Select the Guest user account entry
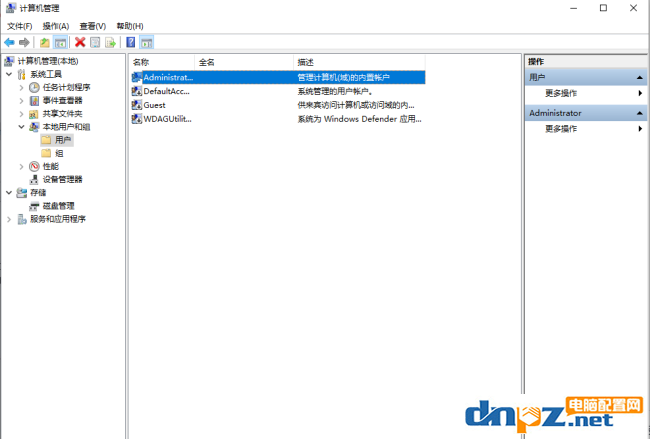Viewport: 650px width, 439px height. coord(154,105)
